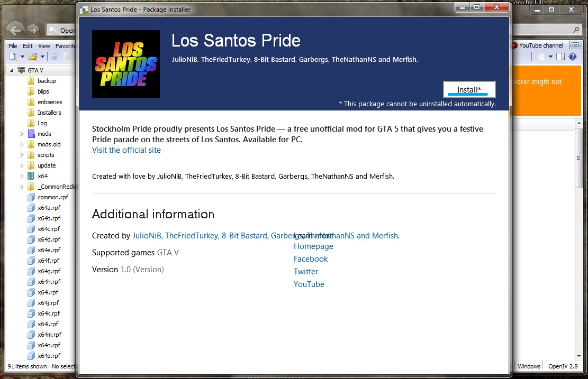Viewport: 588px width, 379px height.
Task: Open the Open folder dropdown arrow
Action: [42, 57]
